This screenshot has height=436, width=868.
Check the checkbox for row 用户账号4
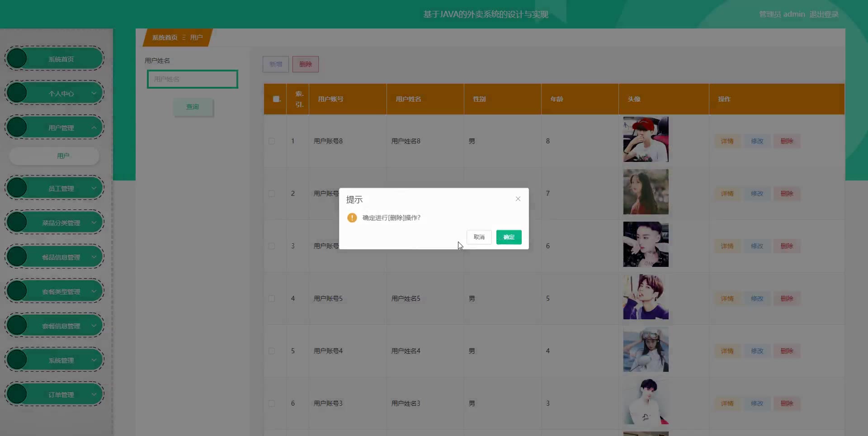[272, 351]
